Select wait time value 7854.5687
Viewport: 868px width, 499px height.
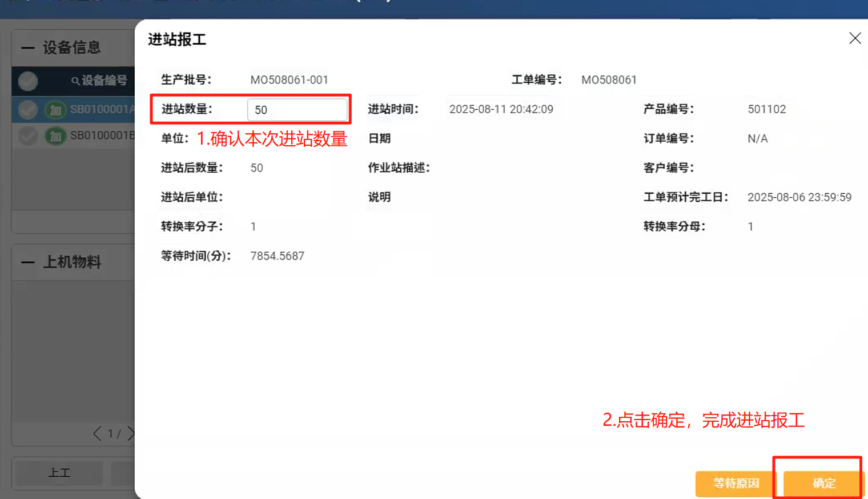[277, 256]
